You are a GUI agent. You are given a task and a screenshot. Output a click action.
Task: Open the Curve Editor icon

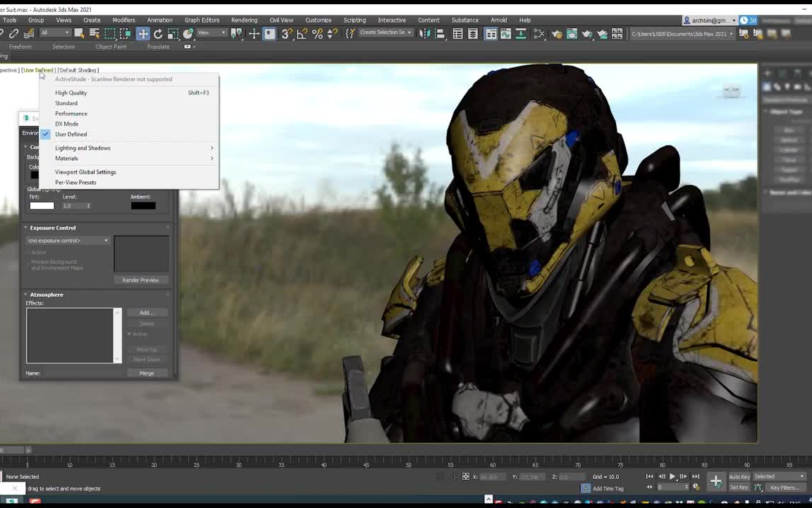click(x=505, y=33)
